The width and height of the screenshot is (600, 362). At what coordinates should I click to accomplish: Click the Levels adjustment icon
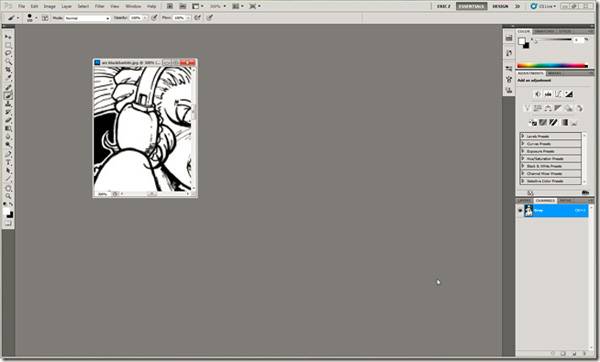548,94
